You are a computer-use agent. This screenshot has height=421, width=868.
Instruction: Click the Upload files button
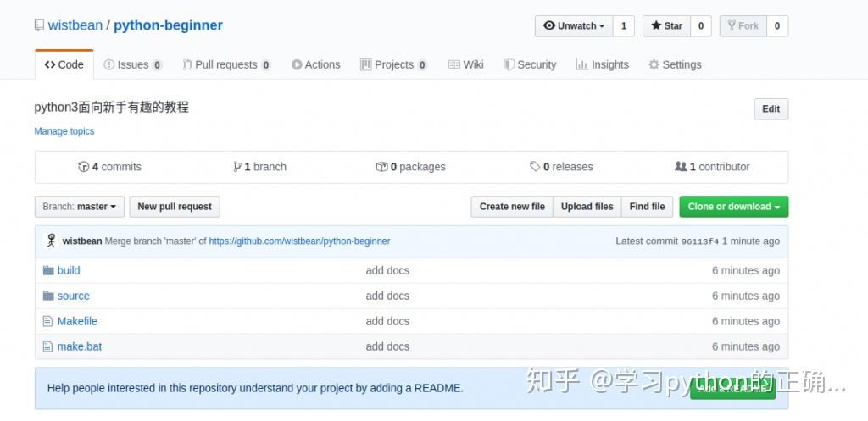point(587,207)
